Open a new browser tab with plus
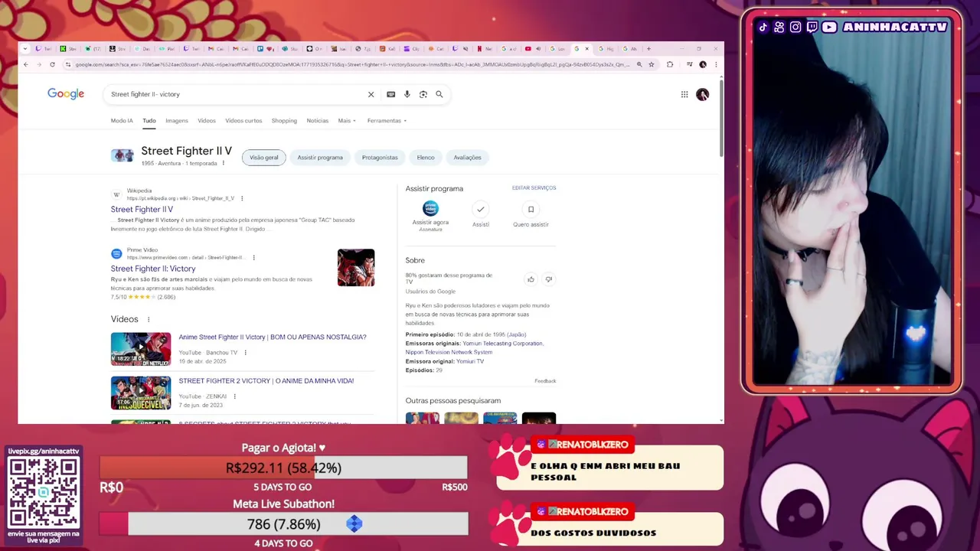Screen dimensions: 980x551 [x=648, y=49]
